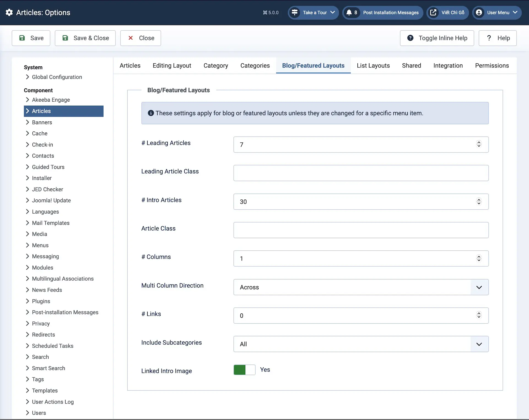Adjust the # Leading Articles stepper arrows

[x=479, y=144]
